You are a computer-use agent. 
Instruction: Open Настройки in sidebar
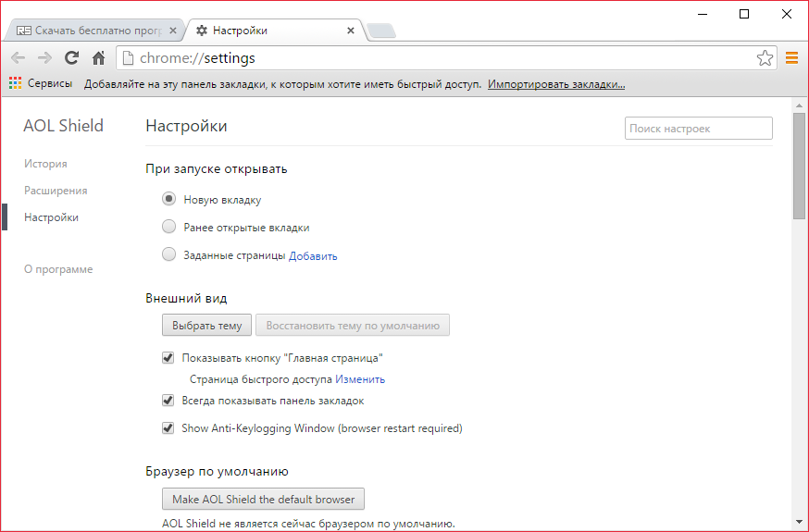point(51,217)
